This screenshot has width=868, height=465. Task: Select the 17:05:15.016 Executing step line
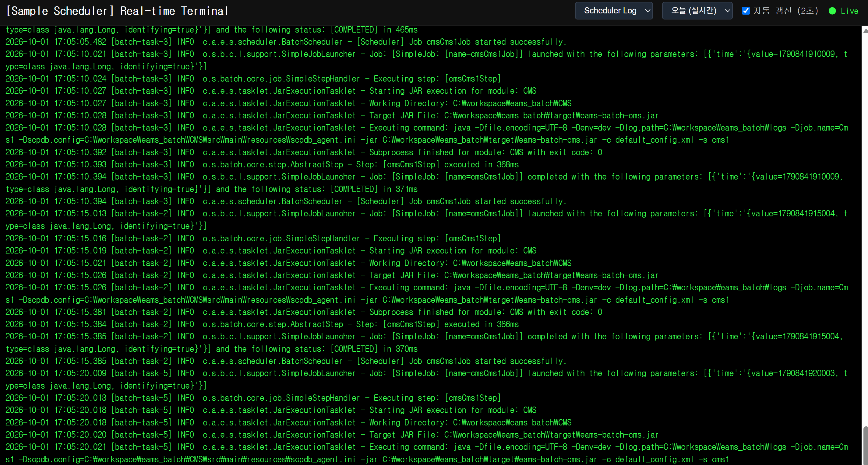(x=253, y=238)
